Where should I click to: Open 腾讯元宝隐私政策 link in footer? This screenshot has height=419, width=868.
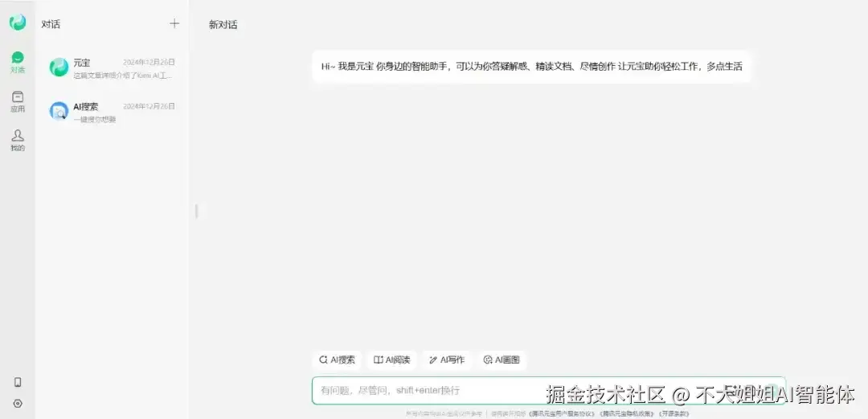[627, 413]
